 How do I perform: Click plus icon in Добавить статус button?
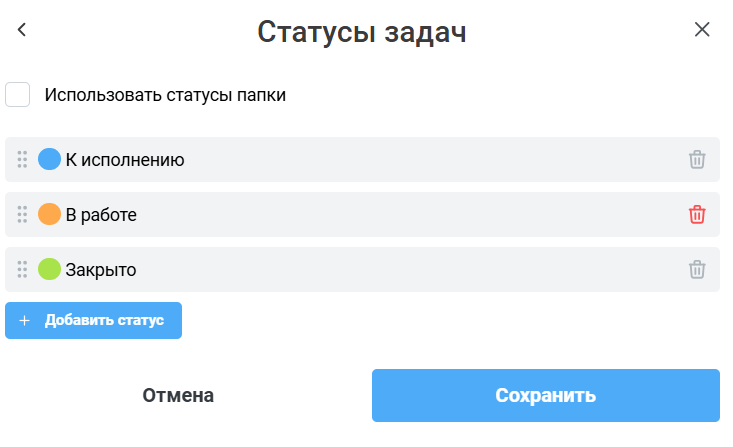(24, 320)
